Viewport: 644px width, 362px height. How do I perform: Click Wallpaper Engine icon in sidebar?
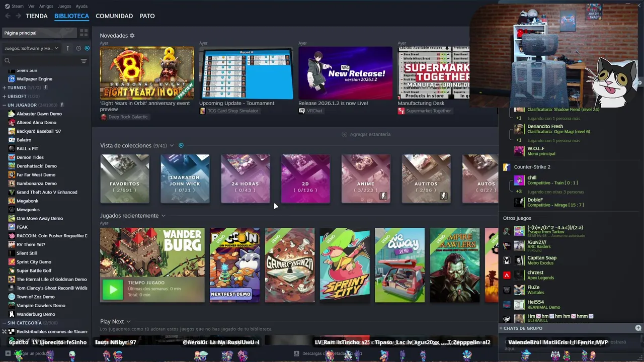[12, 79]
